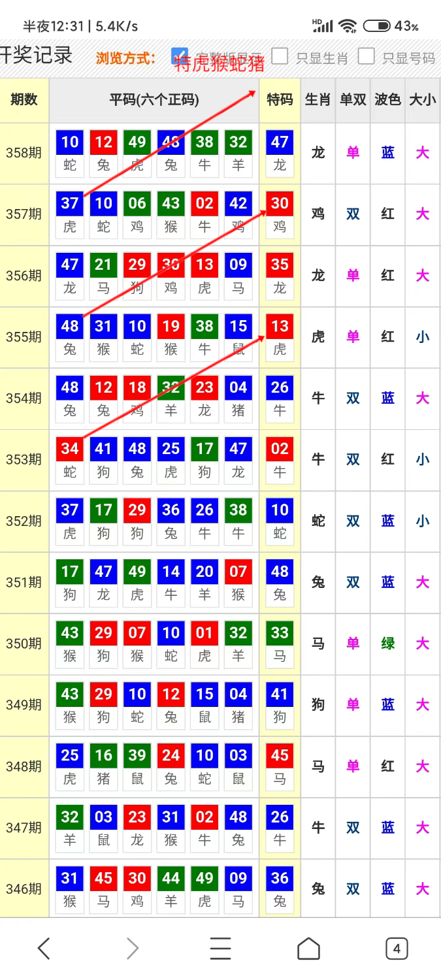Uncheck the first checked browse mode checkbox
This screenshot has height=980, width=441.
click(179, 56)
